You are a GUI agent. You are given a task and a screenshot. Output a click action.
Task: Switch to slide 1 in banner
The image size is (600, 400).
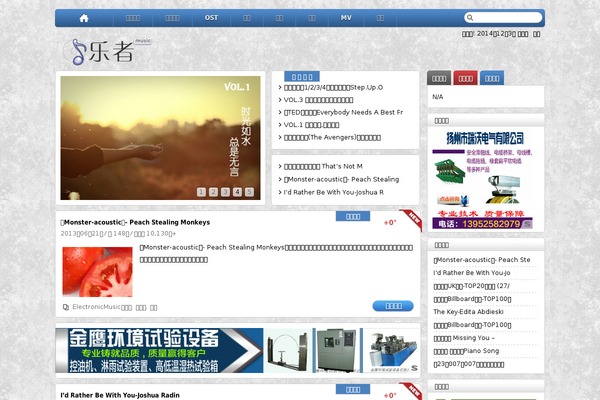point(201,192)
